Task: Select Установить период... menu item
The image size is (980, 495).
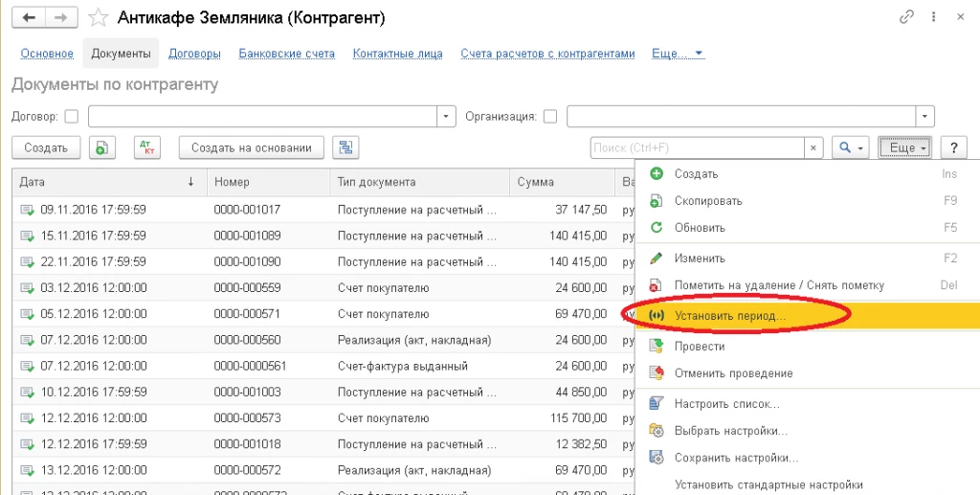Action: [807, 316]
